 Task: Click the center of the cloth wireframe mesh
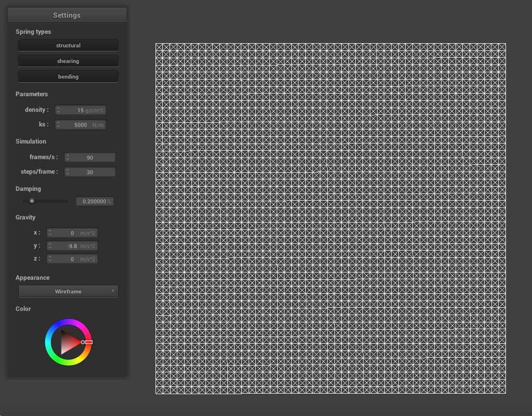coord(331,218)
